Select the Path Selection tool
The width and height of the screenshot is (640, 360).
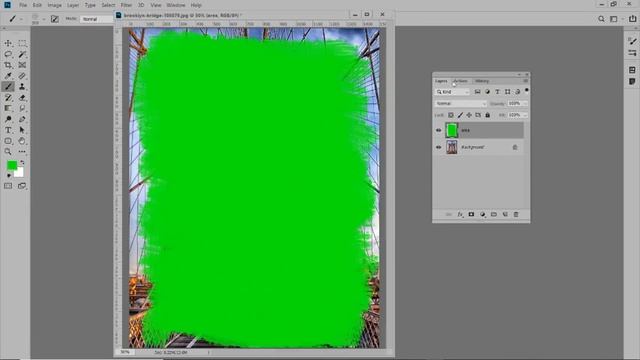[x=22, y=130]
